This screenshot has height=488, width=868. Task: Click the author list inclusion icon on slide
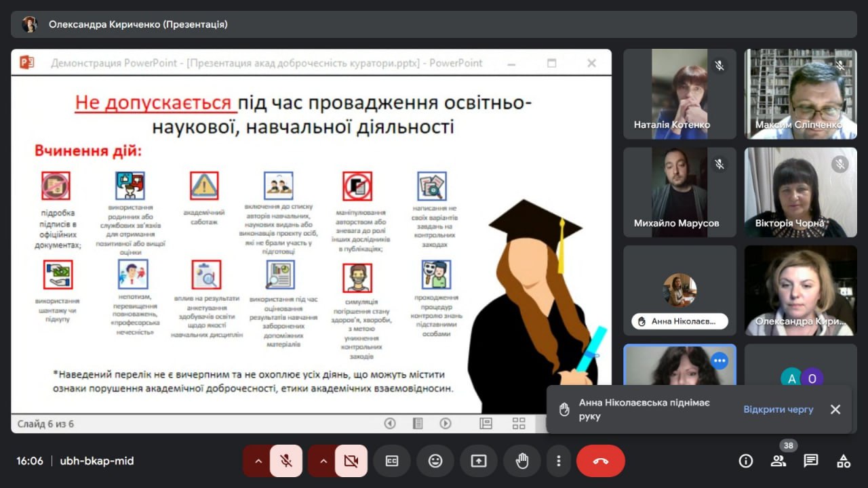click(x=278, y=186)
